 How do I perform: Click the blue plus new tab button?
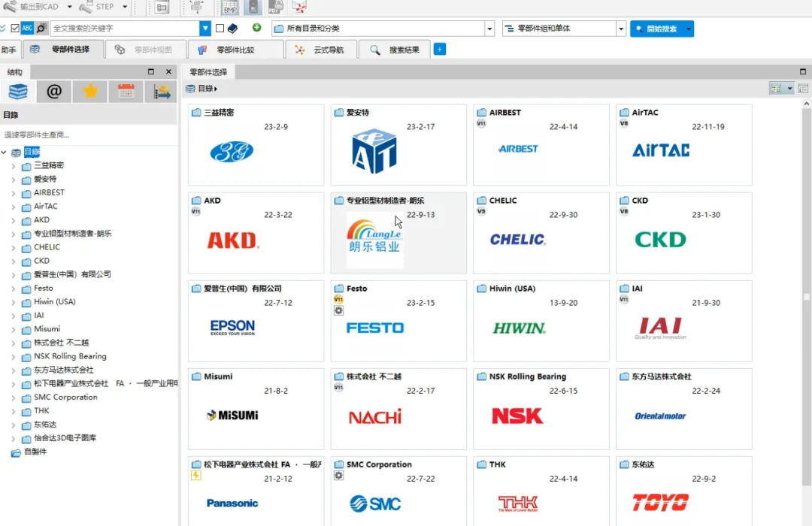tap(440, 49)
